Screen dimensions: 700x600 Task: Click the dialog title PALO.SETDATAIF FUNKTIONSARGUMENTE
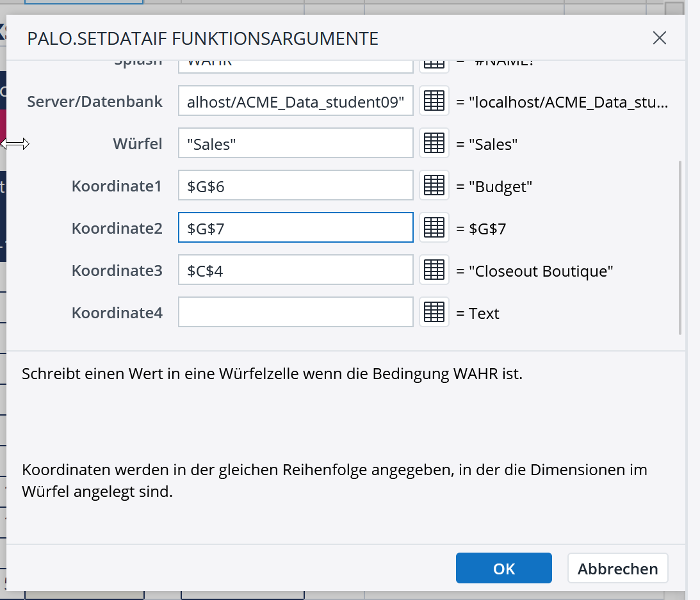202,39
